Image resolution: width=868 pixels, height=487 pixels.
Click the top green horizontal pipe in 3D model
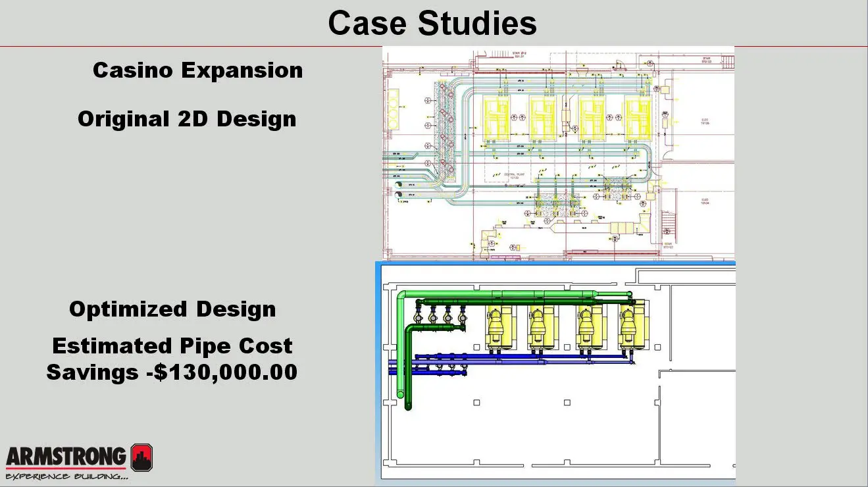point(513,294)
